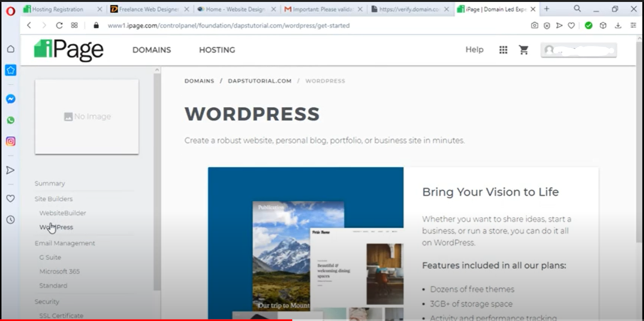This screenshot has width=644, height=321.
Task: Open Messenger in the Opera sidebar
Action: point(10,99)
